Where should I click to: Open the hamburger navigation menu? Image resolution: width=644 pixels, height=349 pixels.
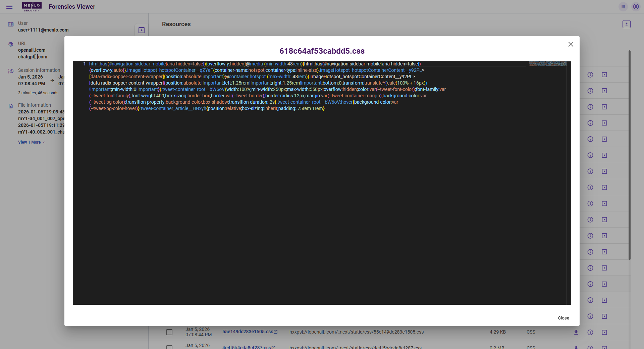[x=9, y=7]
